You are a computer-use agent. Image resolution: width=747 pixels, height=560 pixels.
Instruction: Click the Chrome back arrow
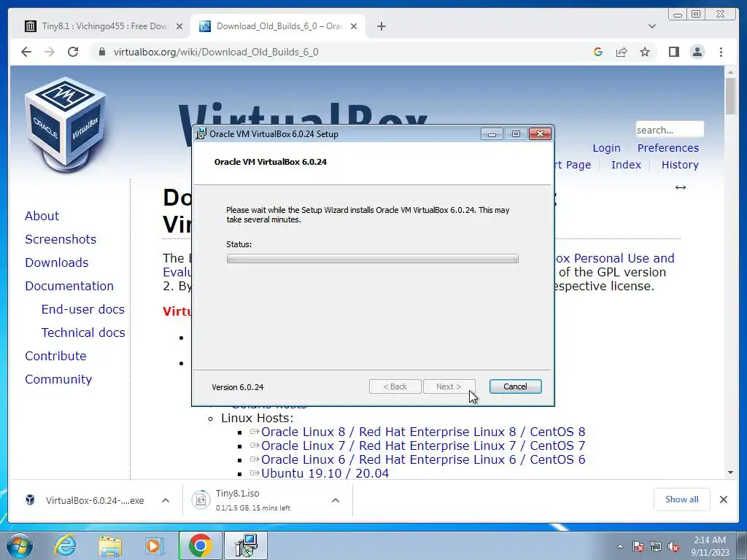tap(26, 52)
